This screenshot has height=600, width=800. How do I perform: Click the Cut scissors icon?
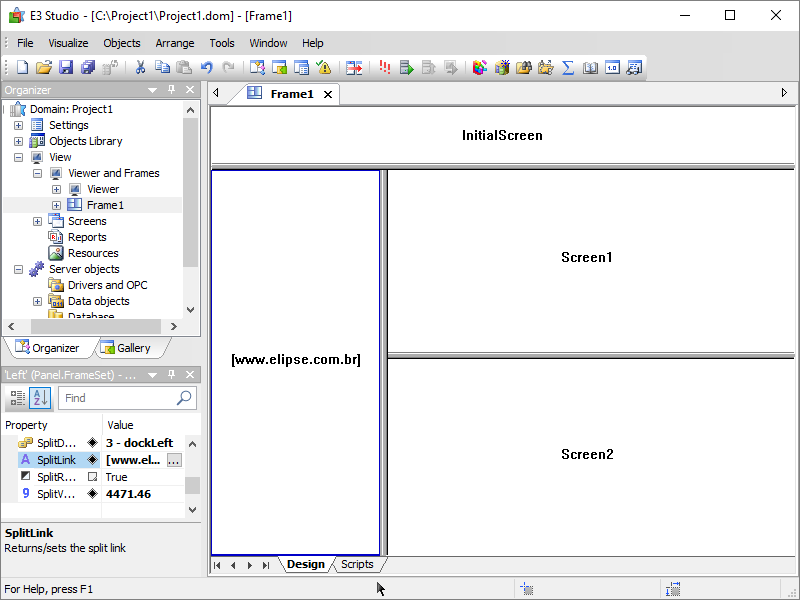pos(140,68)
